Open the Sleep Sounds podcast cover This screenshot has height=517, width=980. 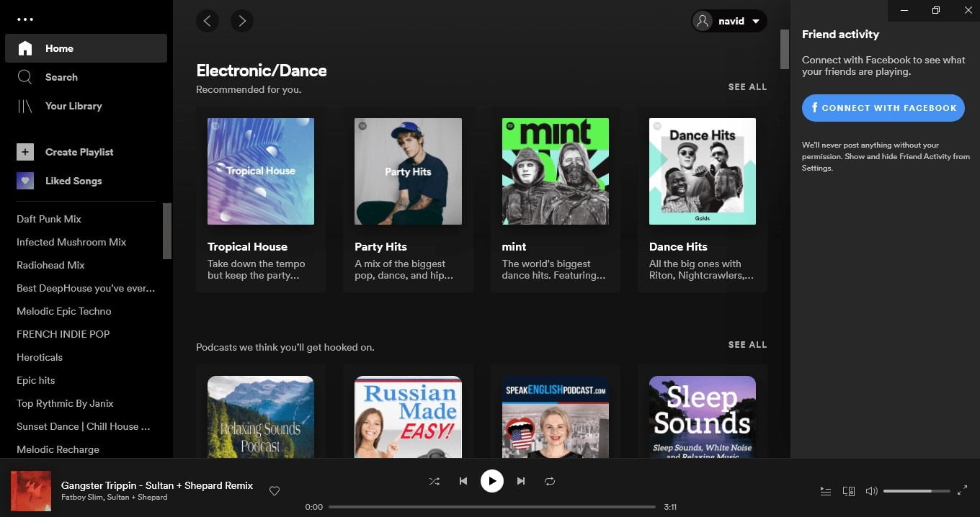pos(703,417)
